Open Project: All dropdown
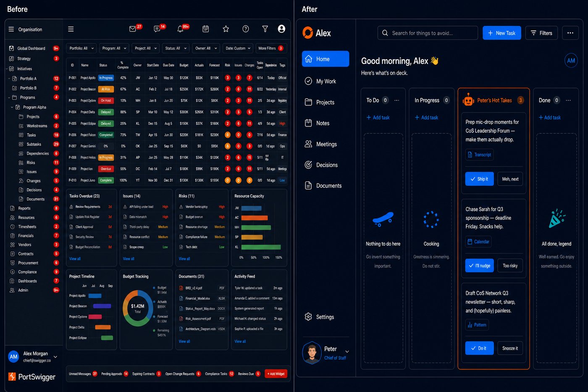 click(146, 48)
